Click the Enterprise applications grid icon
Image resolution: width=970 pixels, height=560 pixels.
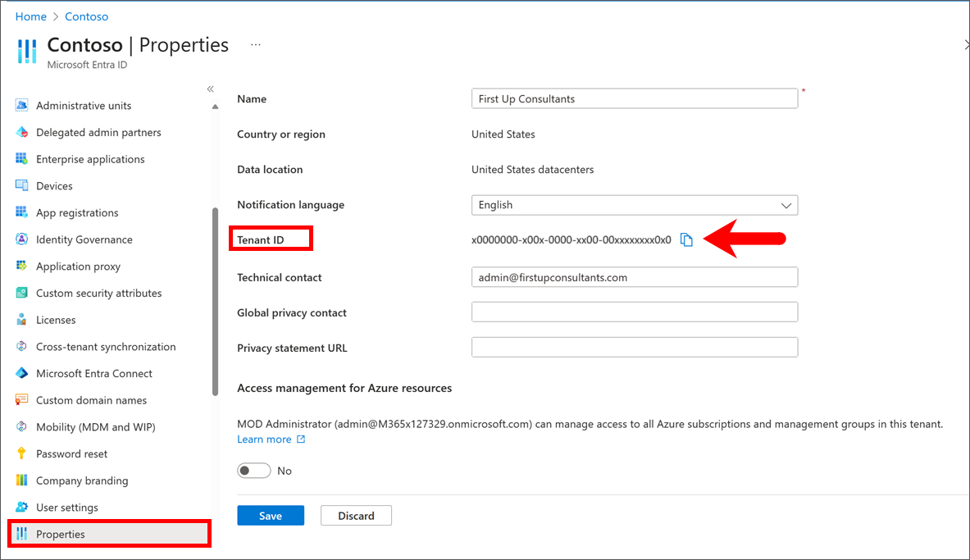coord(21,159)
